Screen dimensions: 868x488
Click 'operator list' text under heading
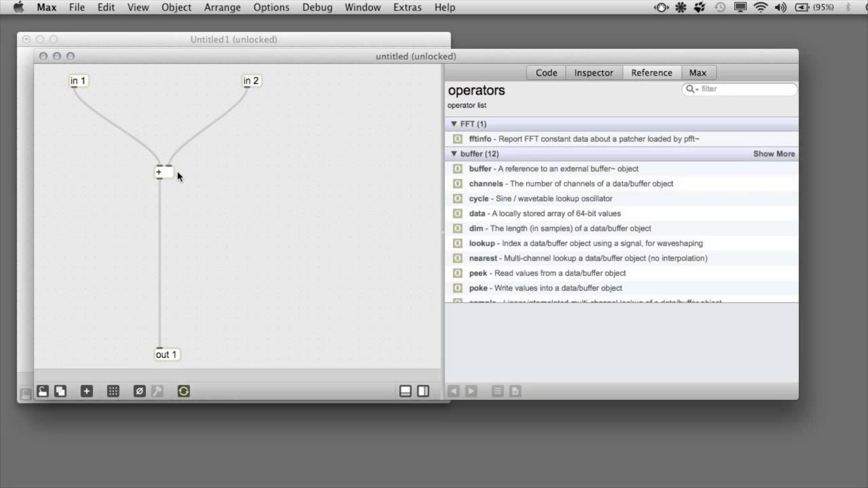click(467, 105)
